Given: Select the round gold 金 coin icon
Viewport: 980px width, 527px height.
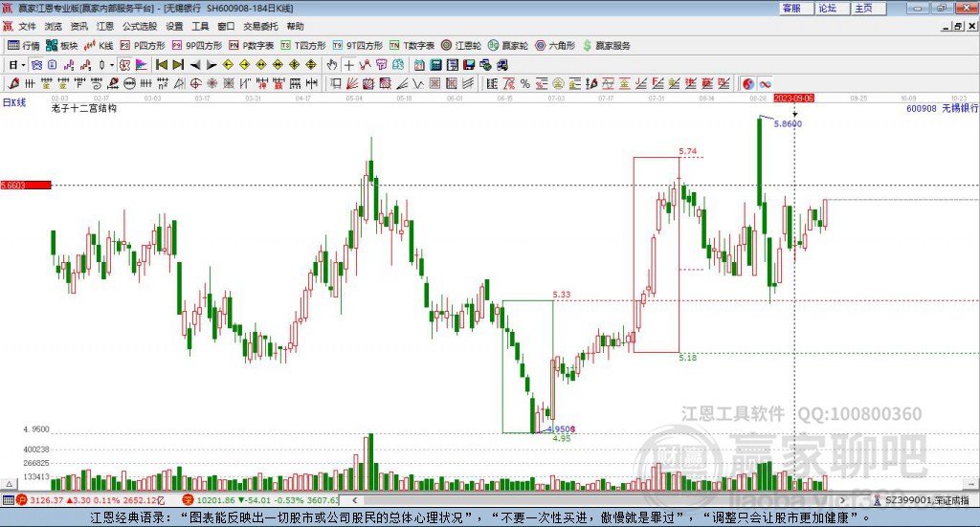Looking at the screenshot, I should [x=558, y=83].
